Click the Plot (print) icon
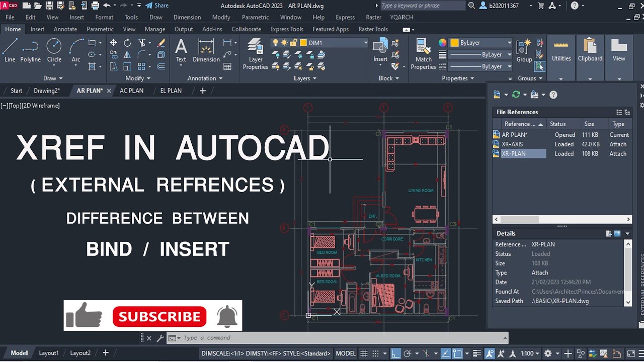Image resolution: width=644 pixels, height=362 pixels. [x=95, y=6]
